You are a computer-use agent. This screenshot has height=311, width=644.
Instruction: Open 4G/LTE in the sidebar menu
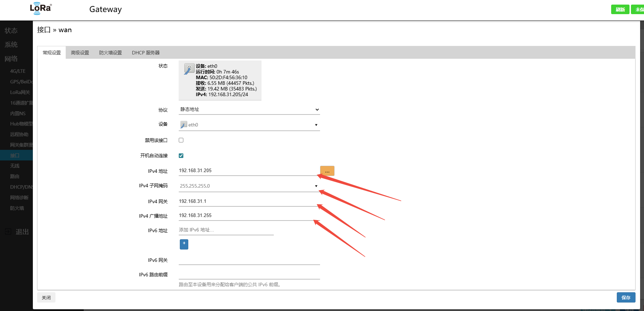point(18,71)
